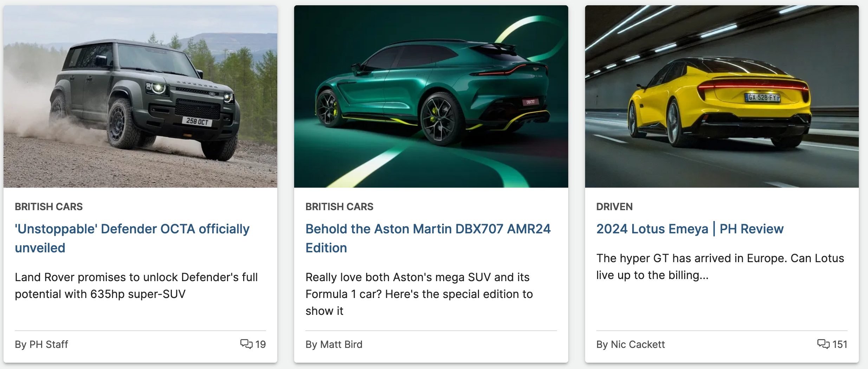Open the yellow Lotus Emeya image
This screenshot has height=369, width=868.
(722, 96)
